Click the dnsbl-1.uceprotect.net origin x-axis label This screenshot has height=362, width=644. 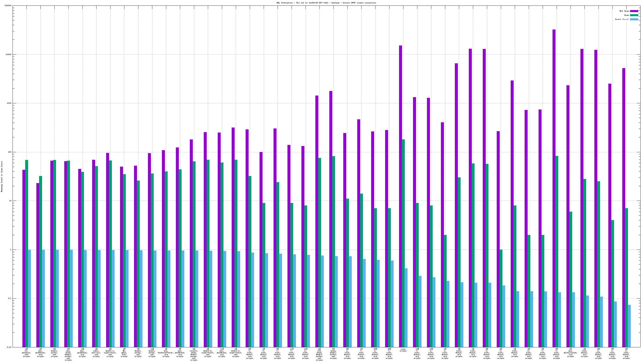110,352
